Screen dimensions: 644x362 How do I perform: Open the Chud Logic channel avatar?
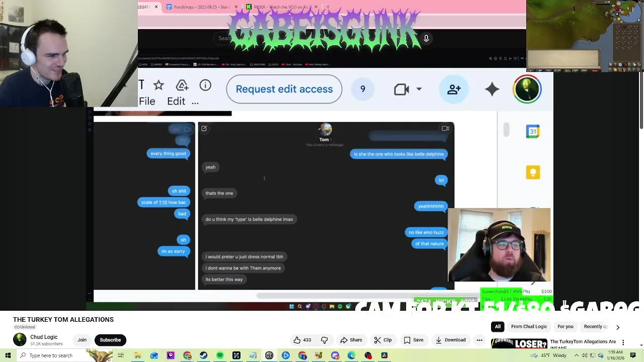pos(20,340)
